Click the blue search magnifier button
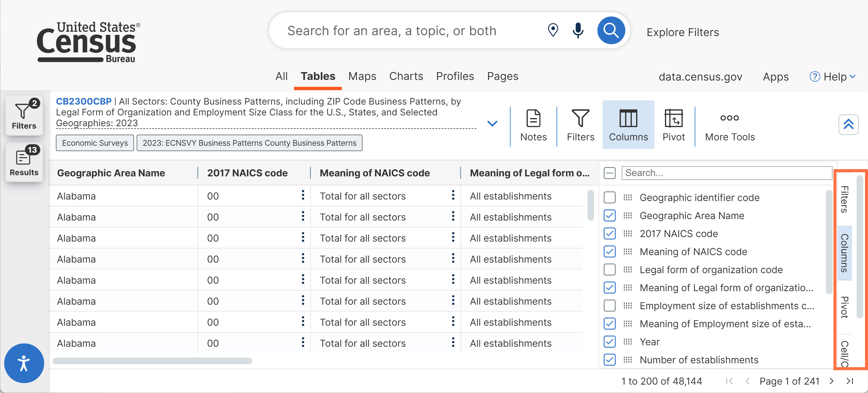868x393 pixels. (x=611, y=31)
